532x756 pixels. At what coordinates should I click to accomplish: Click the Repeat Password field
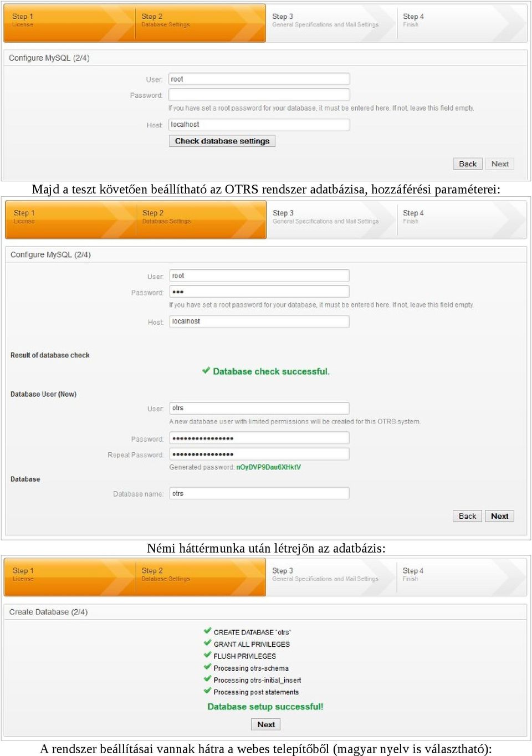click(259, 454)
